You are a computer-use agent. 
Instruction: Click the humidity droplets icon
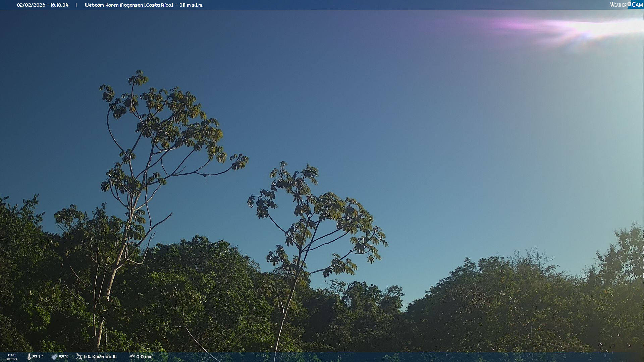54,357
